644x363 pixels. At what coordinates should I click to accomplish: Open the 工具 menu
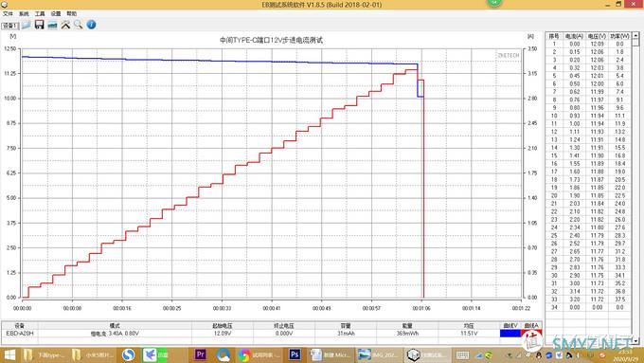coord(40,13)
